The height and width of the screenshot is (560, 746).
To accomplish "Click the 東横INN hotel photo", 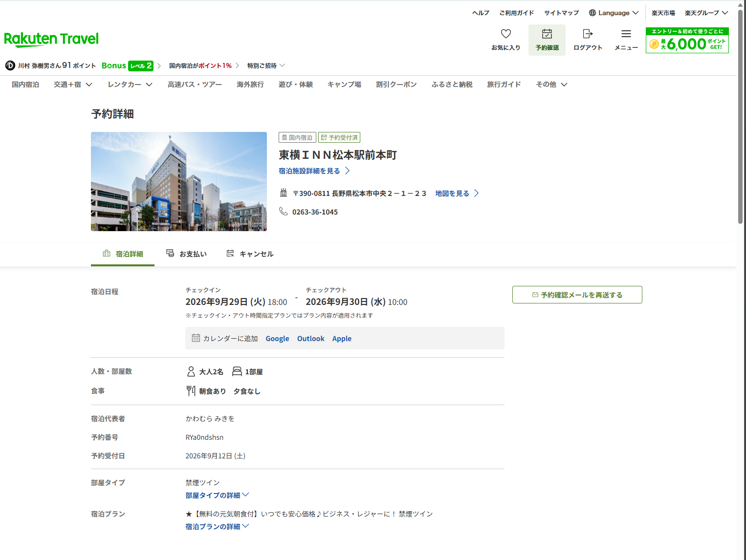I will click(179, 181).
